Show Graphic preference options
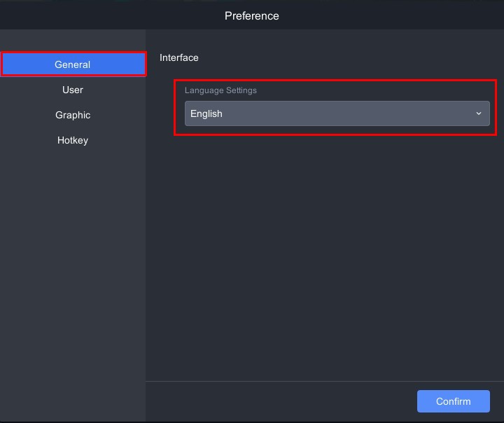Viewport: 504px width, 423px height. click(x=73, y=115)
